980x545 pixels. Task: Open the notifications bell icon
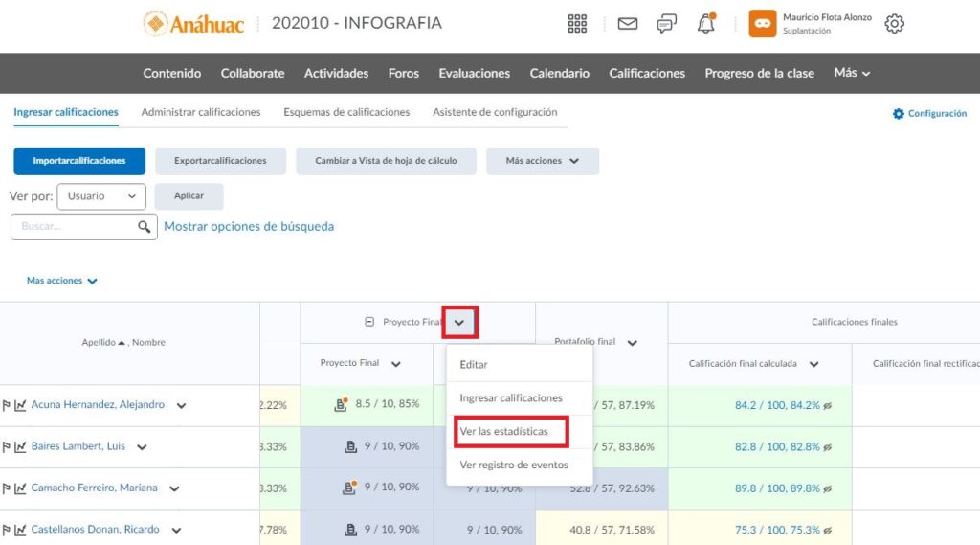tap(706, 24)
